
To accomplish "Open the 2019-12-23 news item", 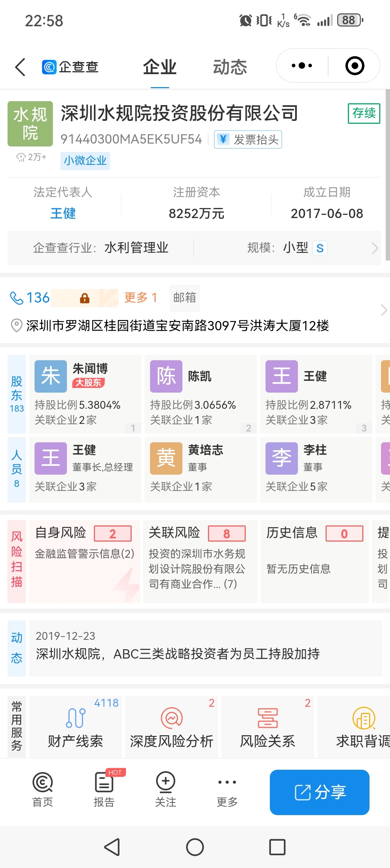I will pos(205,648).
